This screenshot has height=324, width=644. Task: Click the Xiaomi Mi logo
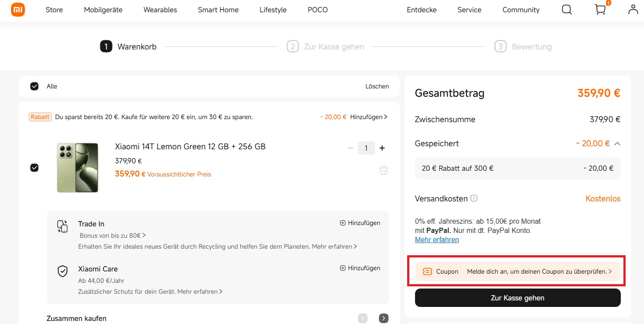[18, 10]
